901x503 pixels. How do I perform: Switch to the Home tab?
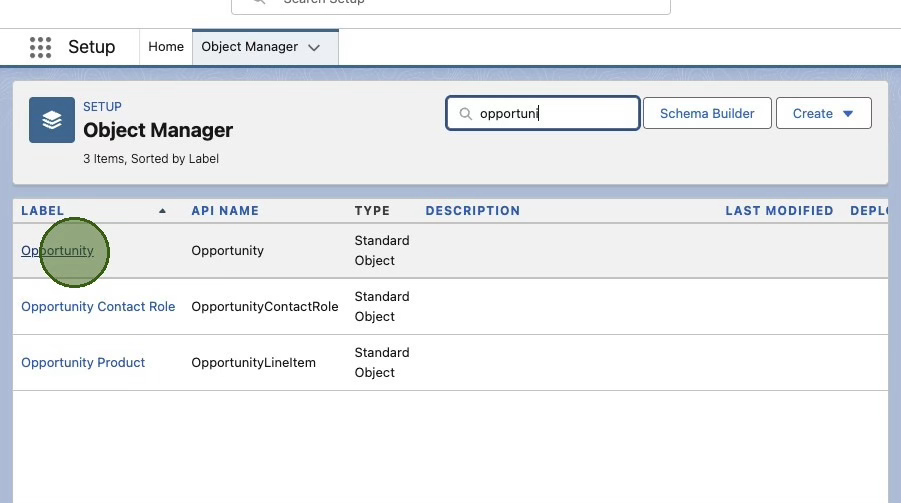tap(166, 47)
